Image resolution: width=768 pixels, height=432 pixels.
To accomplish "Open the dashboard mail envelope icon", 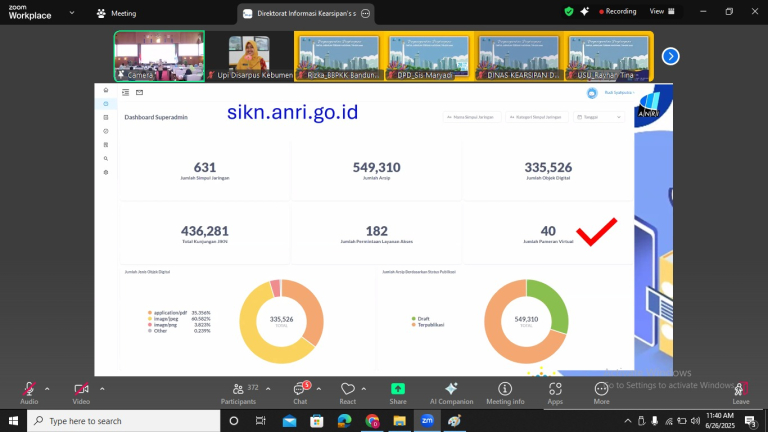I will 140,92.
